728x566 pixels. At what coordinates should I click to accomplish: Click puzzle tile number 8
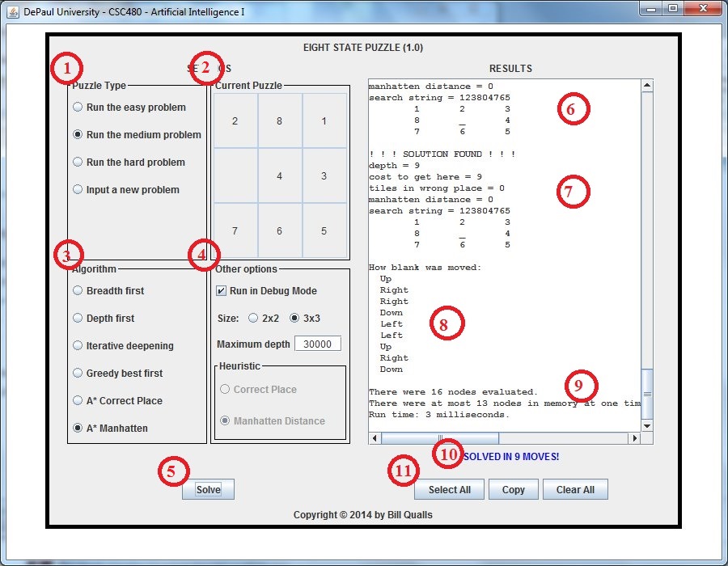pos(279,121)
